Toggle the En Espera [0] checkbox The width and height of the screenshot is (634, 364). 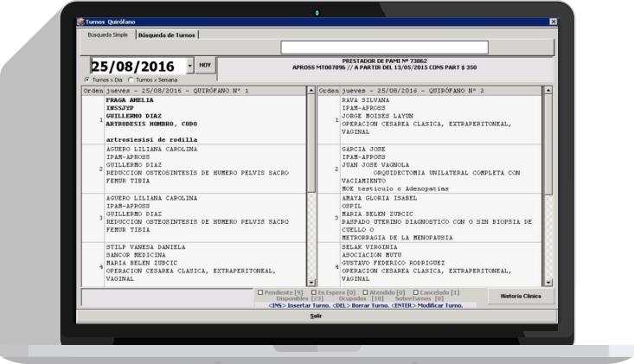(314, 292)
